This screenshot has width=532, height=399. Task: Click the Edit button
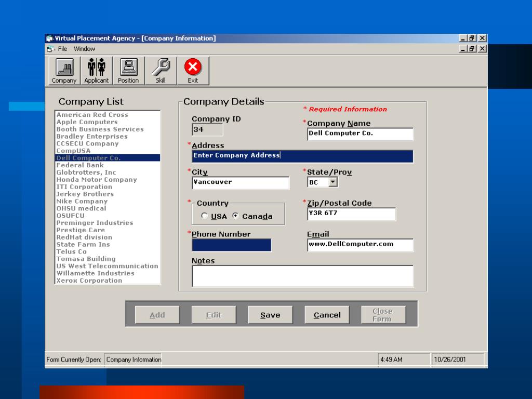coord(214,315)
